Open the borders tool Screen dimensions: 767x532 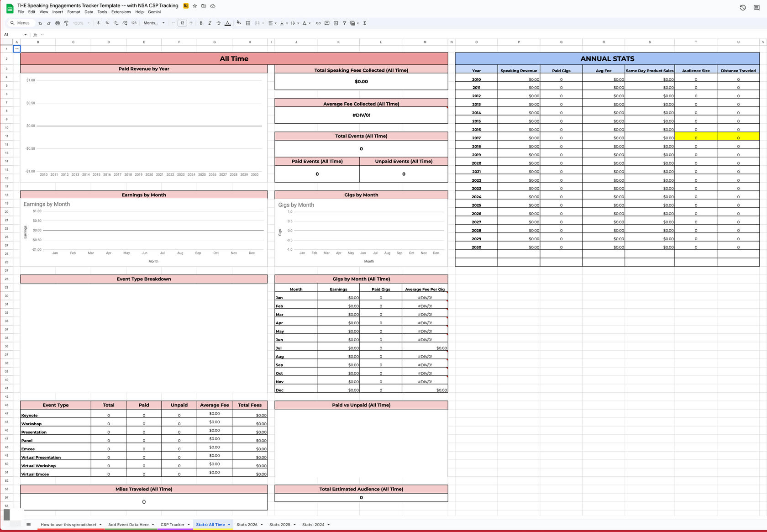[248, 23]
